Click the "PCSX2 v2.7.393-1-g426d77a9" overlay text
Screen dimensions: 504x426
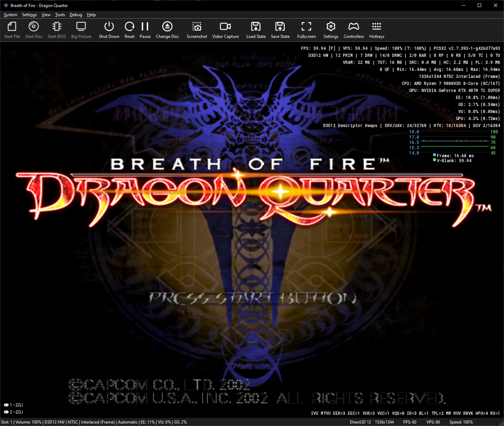click(467, 48)
